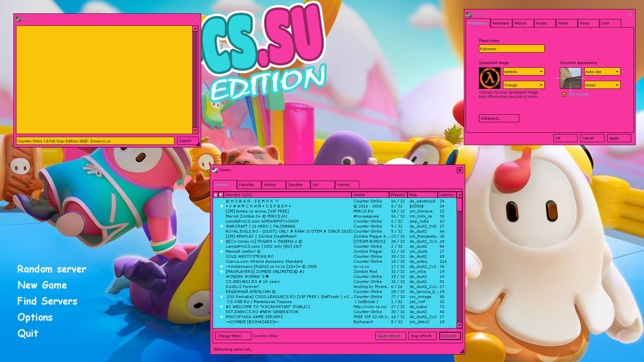Click the Latency column header
644x362 pixels.
point(447,195)
